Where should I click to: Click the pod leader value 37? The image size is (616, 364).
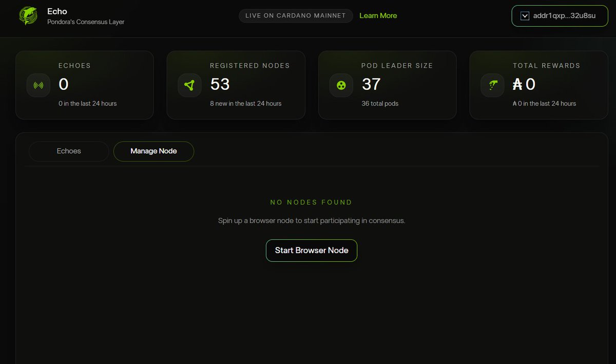point(371,84)
